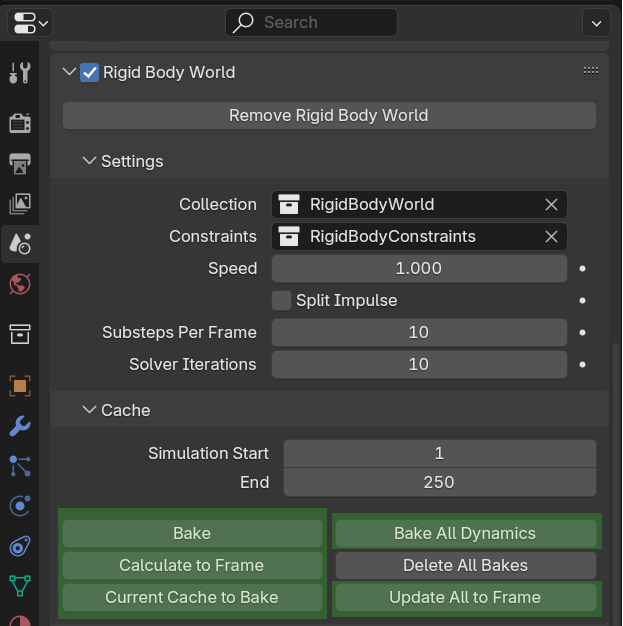Open the View Layer properties tab
Viewport: 623px width, 626px height.
20,204
